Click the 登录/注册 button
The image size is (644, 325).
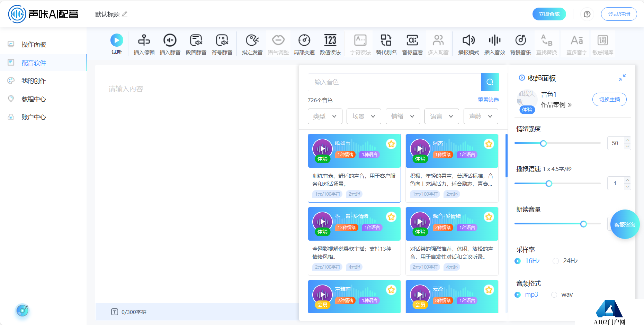click(619, 14)
